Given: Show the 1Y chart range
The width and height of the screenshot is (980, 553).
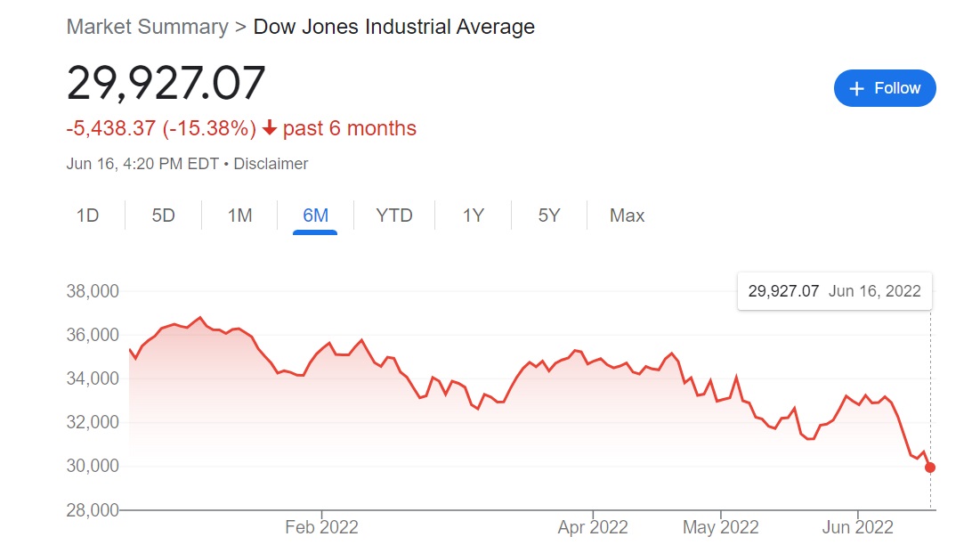Looking at the screenshot, I should pyautogui.click(x=474, y=216).
